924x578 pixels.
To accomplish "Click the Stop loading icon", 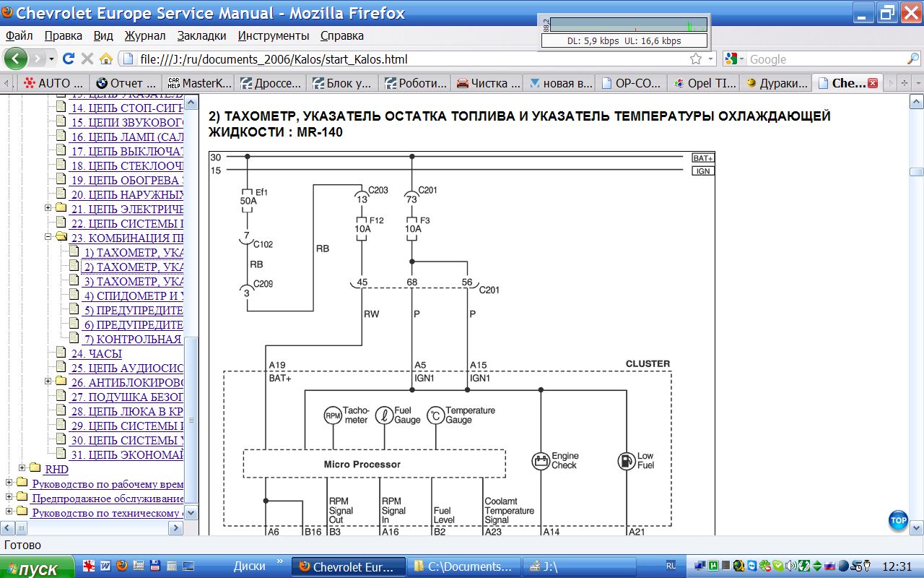I will [x=87, y=59].
